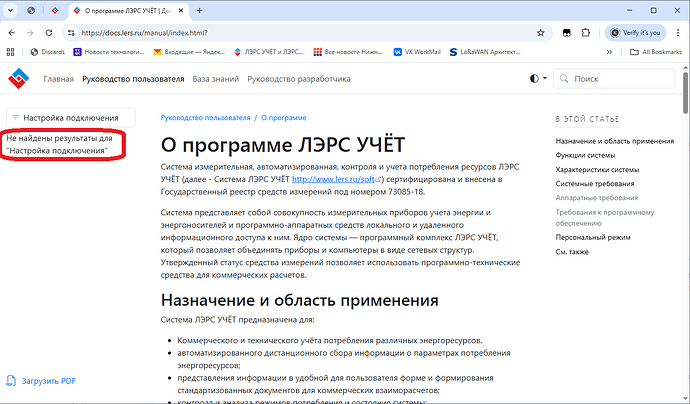Open Руководство разработчика nav item

(x=299, y=79)
